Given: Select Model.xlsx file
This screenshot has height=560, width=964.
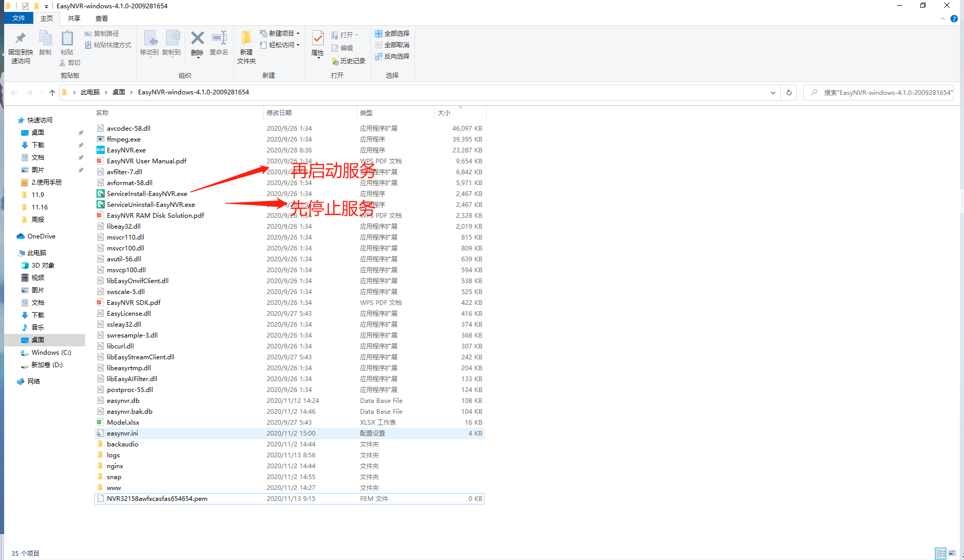Looking at the screenshot, I should click(x=123, y=423).
